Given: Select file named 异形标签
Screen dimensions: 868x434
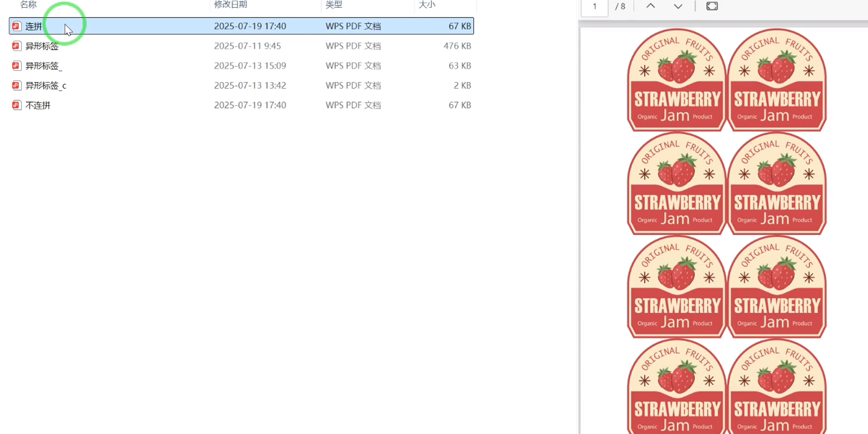Looking at the screenshot, I should point(42,46).
